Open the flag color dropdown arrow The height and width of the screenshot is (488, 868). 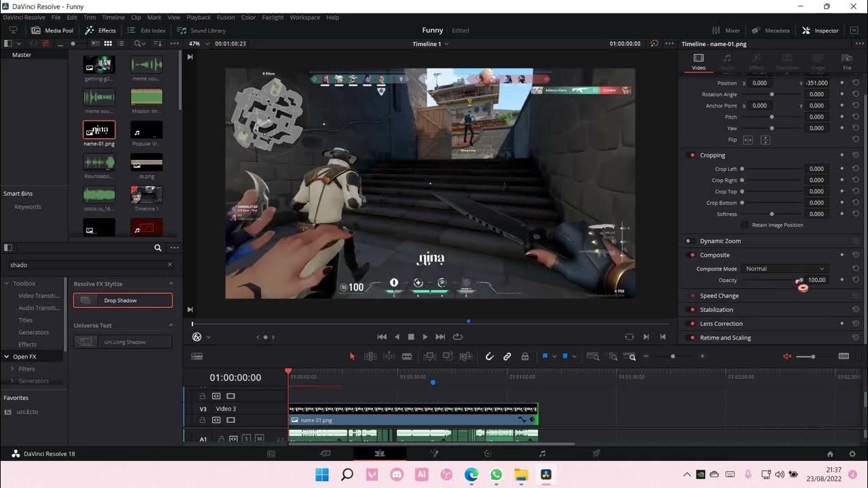pos(554,357)
